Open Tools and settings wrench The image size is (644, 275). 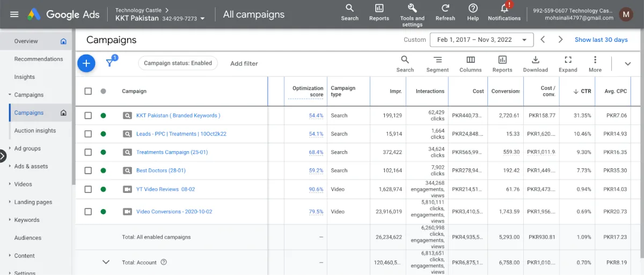[412, 9]
